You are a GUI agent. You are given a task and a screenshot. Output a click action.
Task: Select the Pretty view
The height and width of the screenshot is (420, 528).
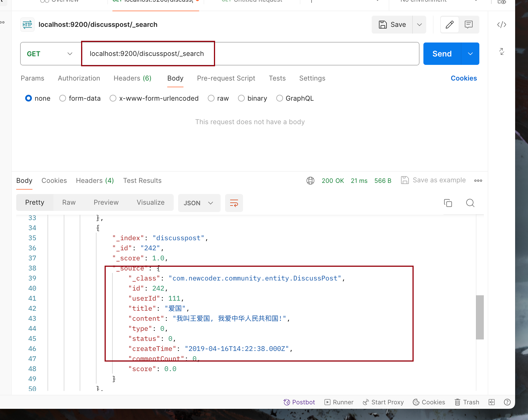35,202
